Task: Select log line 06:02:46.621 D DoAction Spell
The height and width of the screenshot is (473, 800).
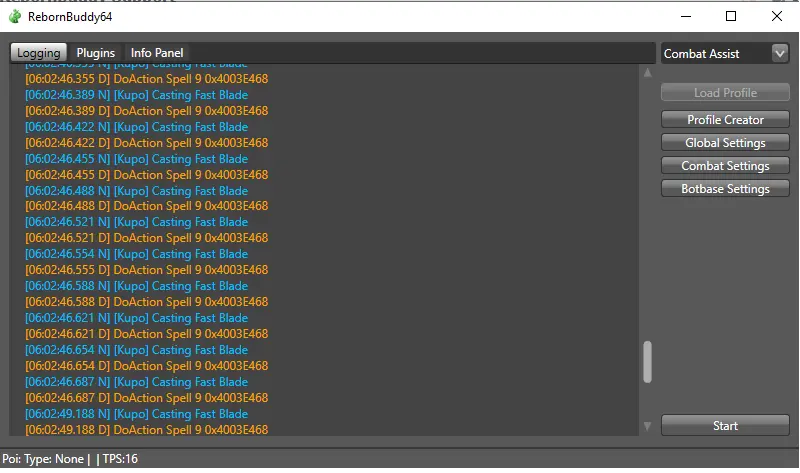Action: tap(146, 334)
